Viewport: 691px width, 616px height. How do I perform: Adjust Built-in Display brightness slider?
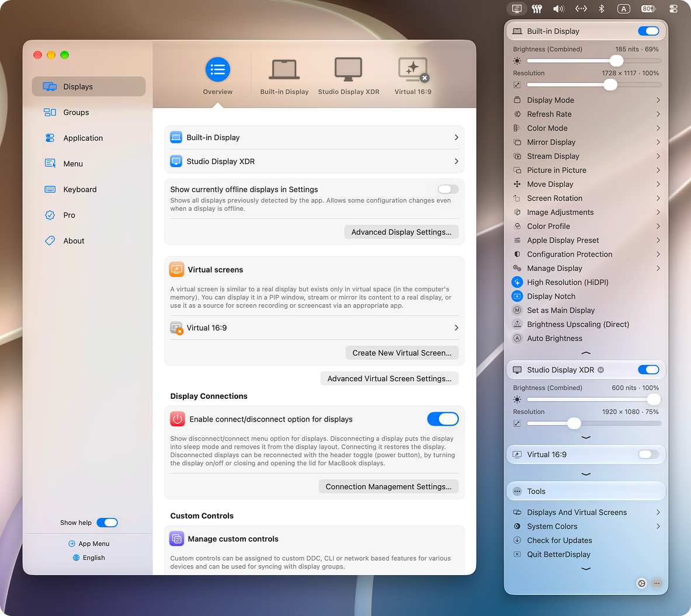(x=593, y=61)
